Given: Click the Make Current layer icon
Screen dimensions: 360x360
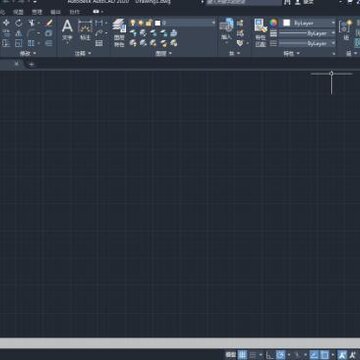Looking at the screenshot, I should coord(174,33).
